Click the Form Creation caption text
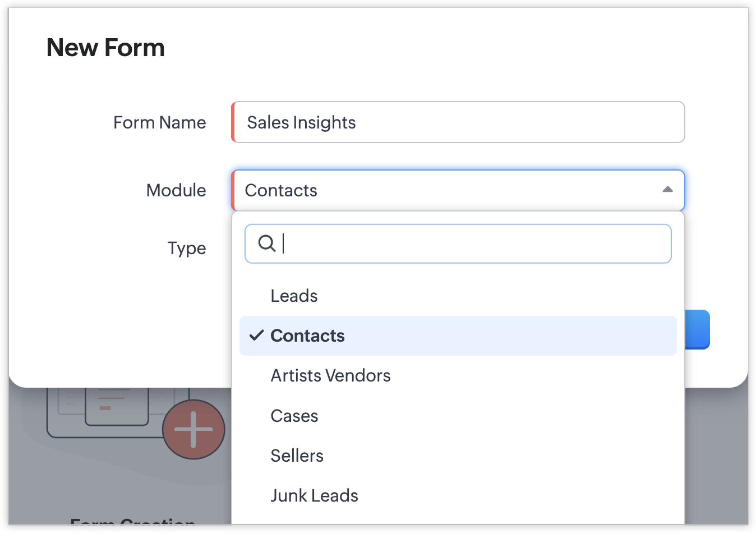 (132, 523)
